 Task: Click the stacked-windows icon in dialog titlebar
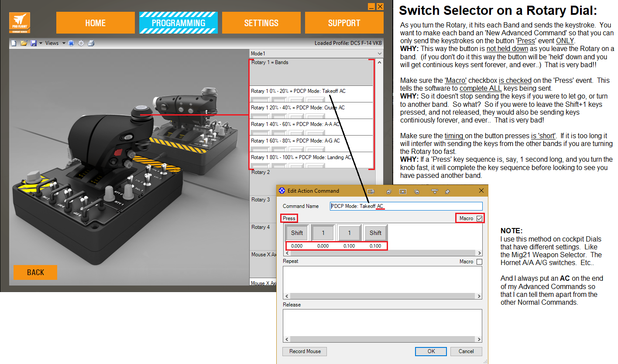388,191
